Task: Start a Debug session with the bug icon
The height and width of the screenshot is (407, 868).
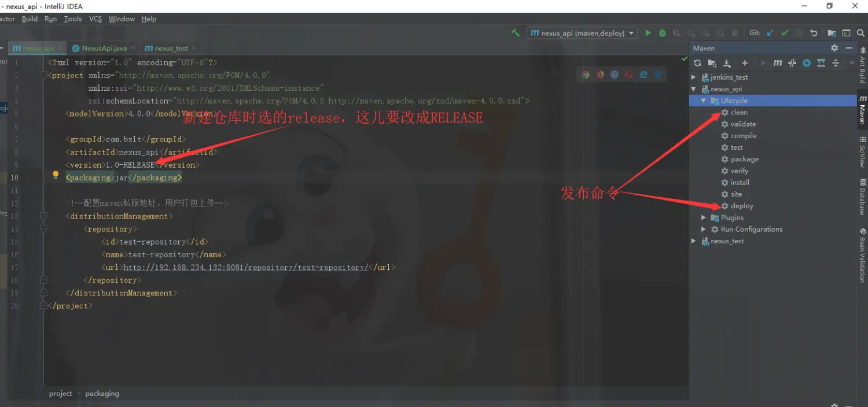Action: (662, 33)
